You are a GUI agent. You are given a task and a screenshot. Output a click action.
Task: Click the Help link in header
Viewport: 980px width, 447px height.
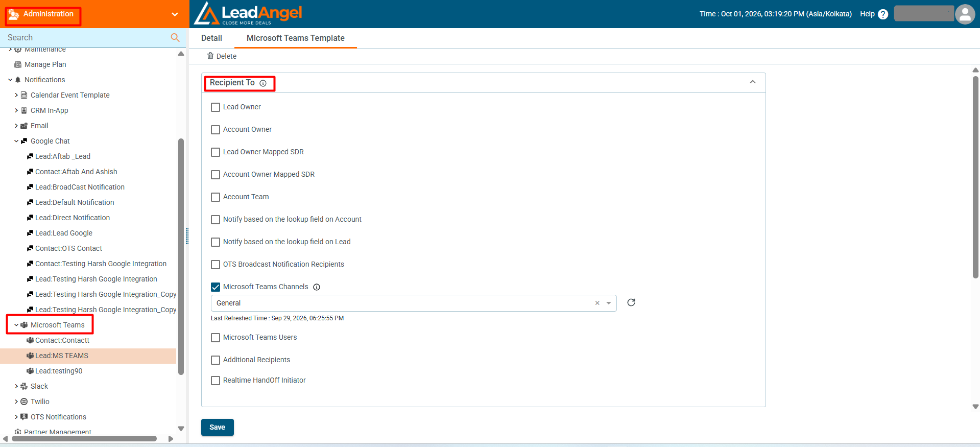pyautogui.click(x=867, y=14)
